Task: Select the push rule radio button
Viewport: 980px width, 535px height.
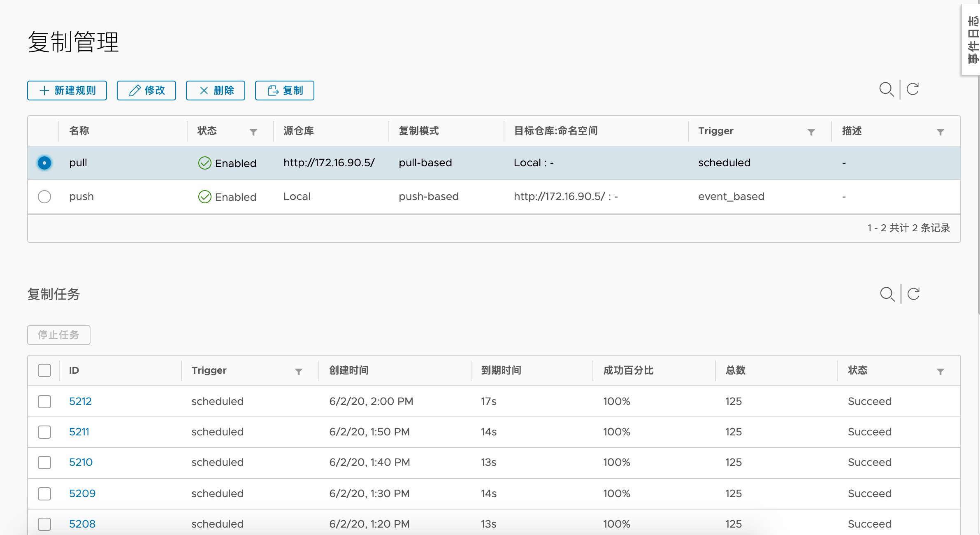Action: pos(44,197)
